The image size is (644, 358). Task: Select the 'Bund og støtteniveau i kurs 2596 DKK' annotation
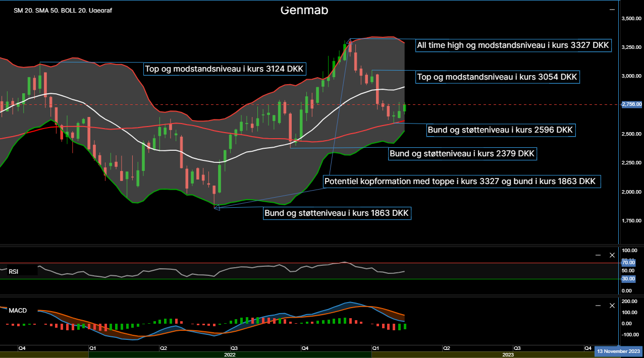tap(500, 130)
